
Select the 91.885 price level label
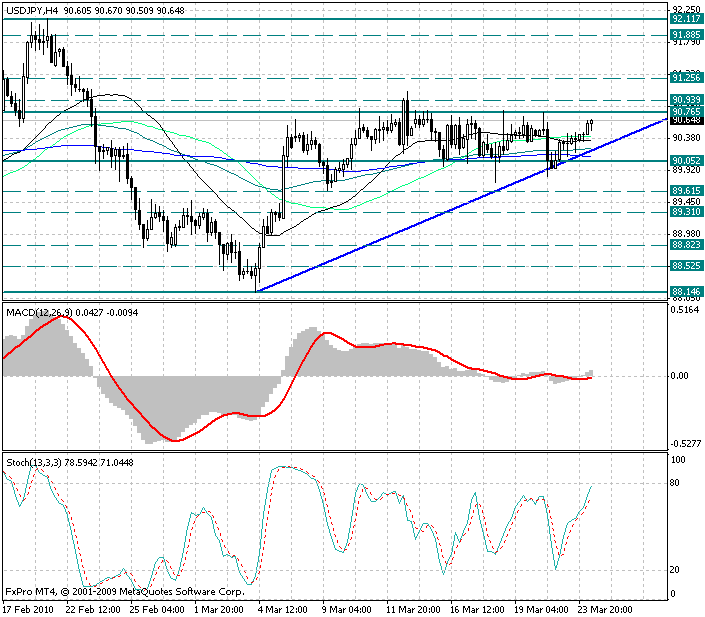[x=686, y=35]
